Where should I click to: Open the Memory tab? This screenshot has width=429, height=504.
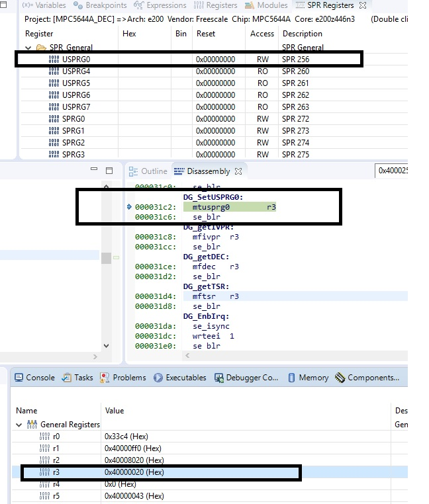point(308,378)
